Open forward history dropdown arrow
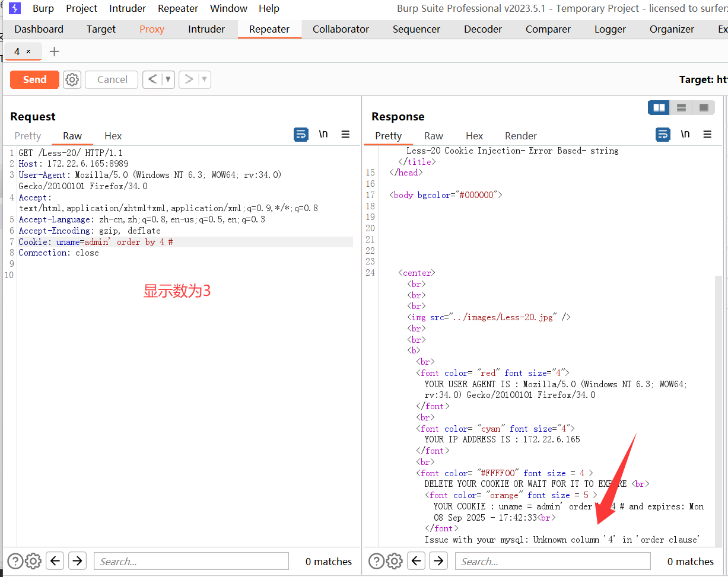Image resolution: width=728 pixels, height=577 pixels. click(204, 79)
